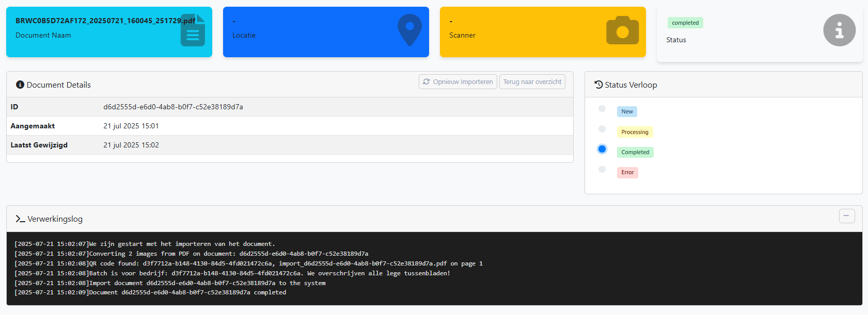Click the PDF file name on cyan card
The image size is (868, 315).
click(105, 21)
